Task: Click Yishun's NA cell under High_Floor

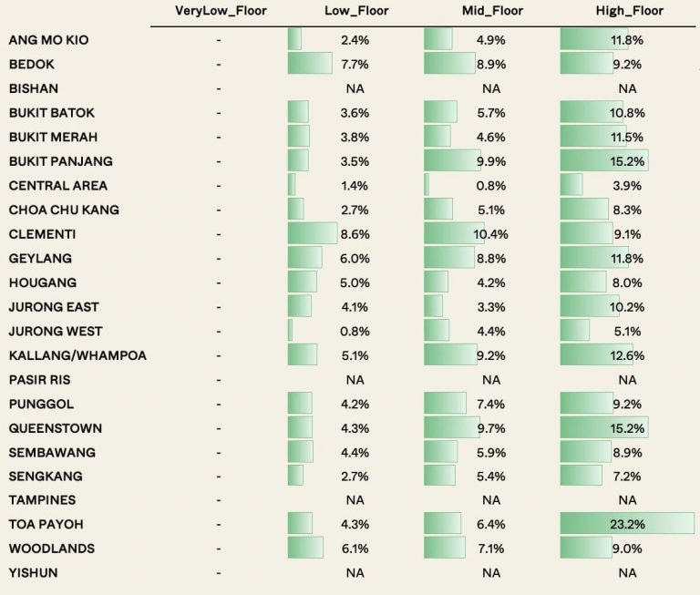Action: (x=627, y=572)
